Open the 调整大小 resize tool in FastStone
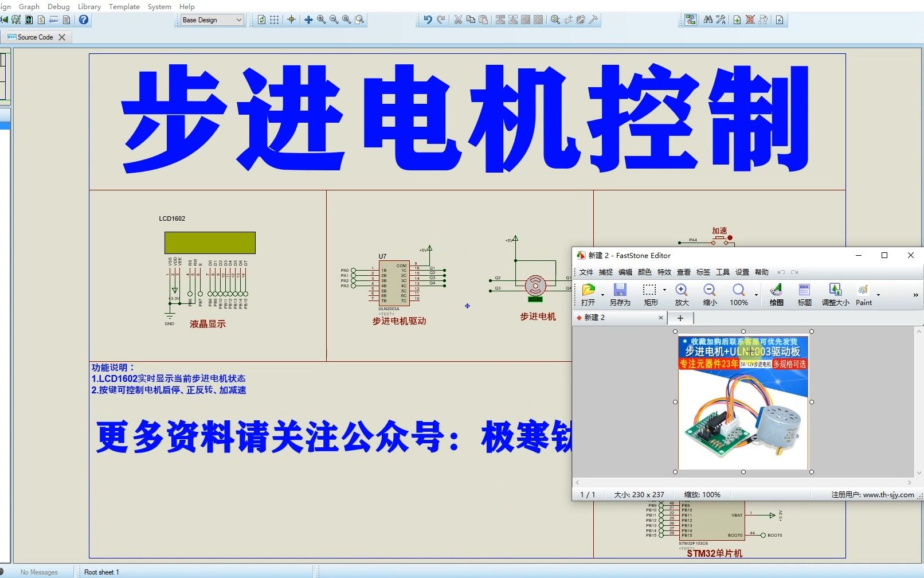This screenshot has height=578, width=924. pyautogui.click(x=836, y=294)
